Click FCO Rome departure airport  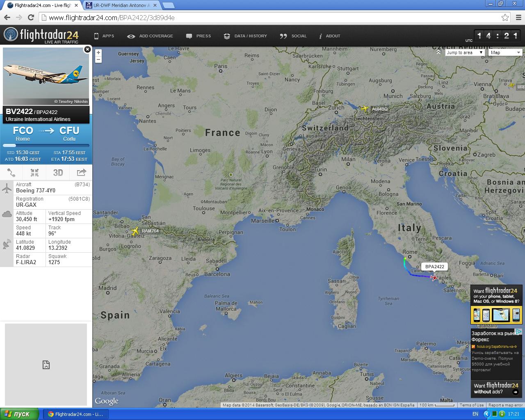pyautogui.click(x=23, y=133)
